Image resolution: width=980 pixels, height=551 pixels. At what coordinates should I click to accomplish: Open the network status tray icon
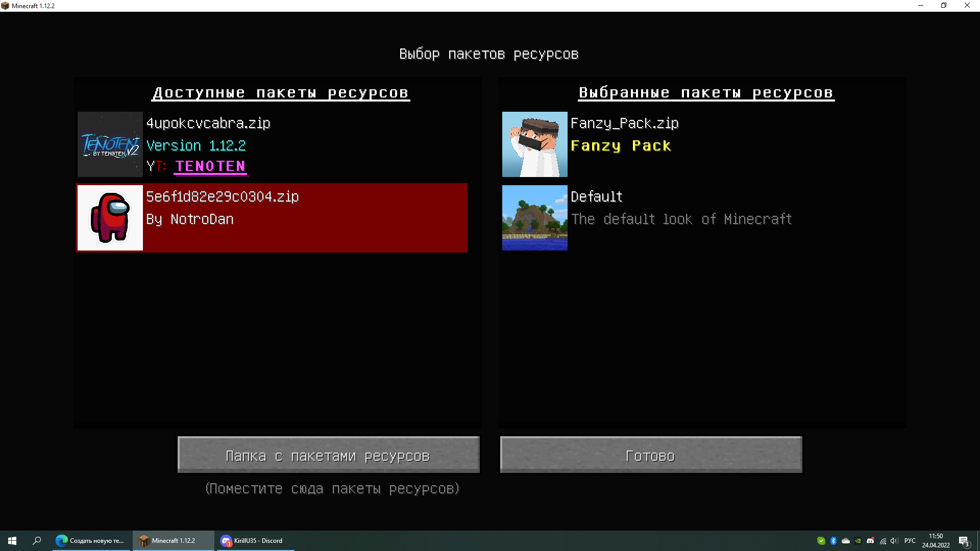tap(883, 541)
